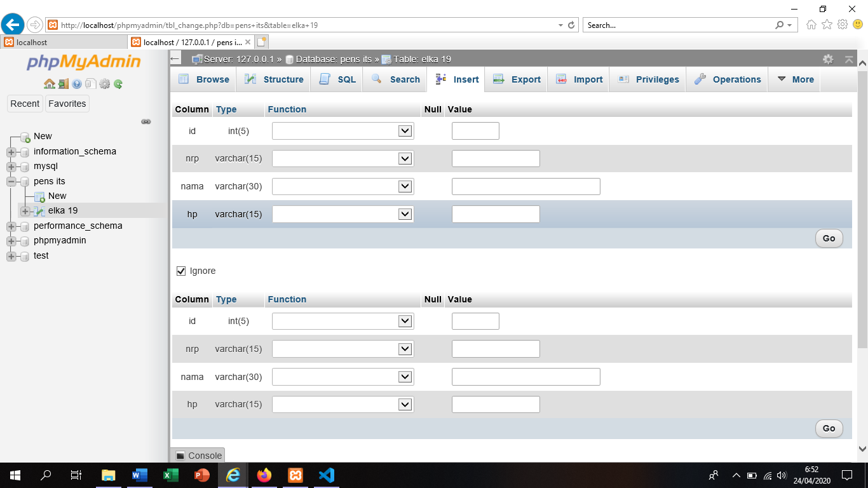Open the Privileges tab
The width and height of the screenshot is (868, 488).
coord(648,79)
